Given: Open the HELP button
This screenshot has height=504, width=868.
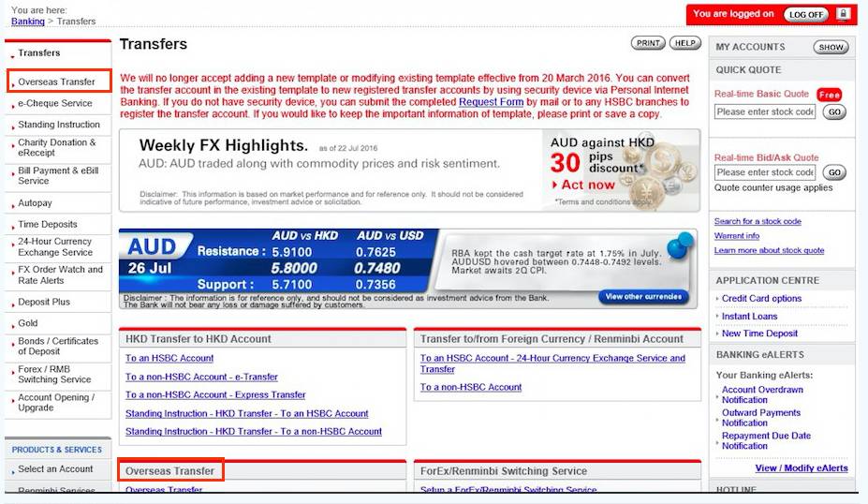Looking at the screenshot, I should click(x=684, y=43).
